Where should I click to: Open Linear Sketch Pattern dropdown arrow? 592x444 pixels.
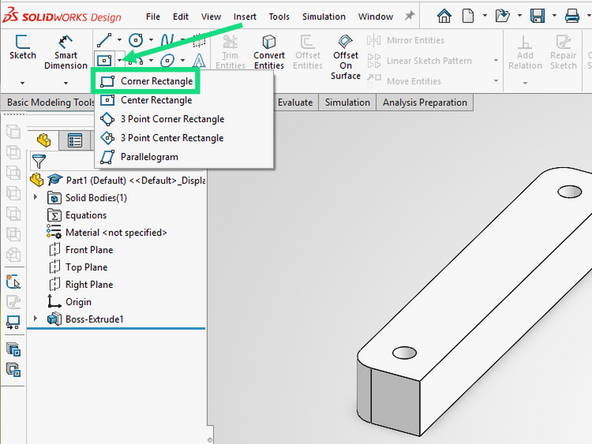point(496,60)
